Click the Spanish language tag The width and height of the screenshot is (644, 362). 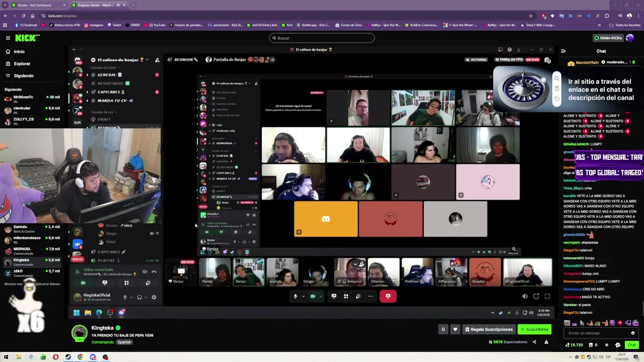pyautogui.click(x=124, y=342)
